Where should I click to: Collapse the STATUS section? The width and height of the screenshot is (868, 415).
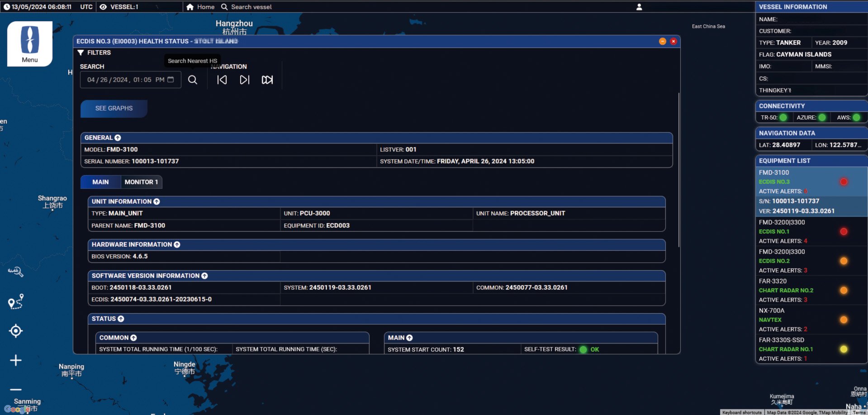coord(121,319)
